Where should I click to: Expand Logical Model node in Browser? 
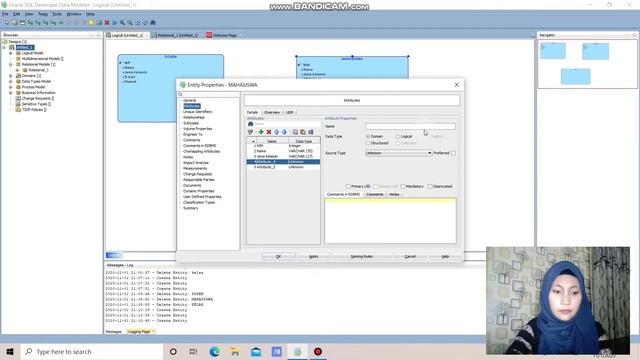tap(11, 53)
